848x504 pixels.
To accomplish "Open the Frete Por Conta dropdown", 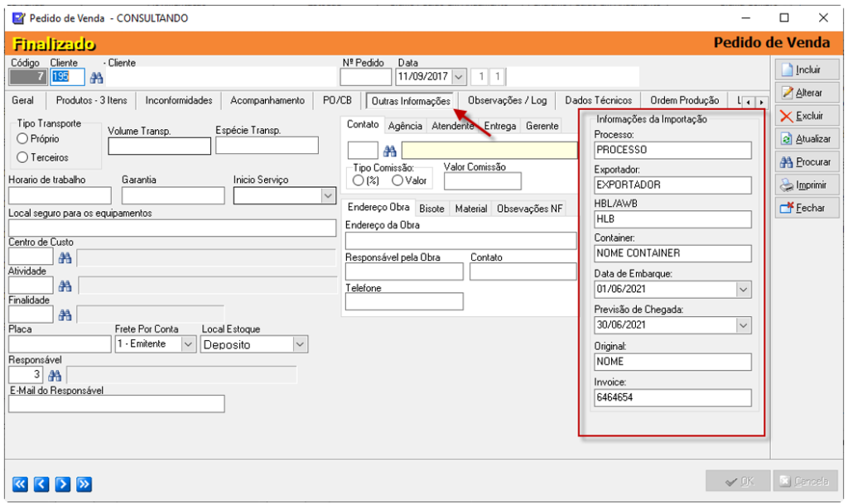I will (x=188, y=344).
